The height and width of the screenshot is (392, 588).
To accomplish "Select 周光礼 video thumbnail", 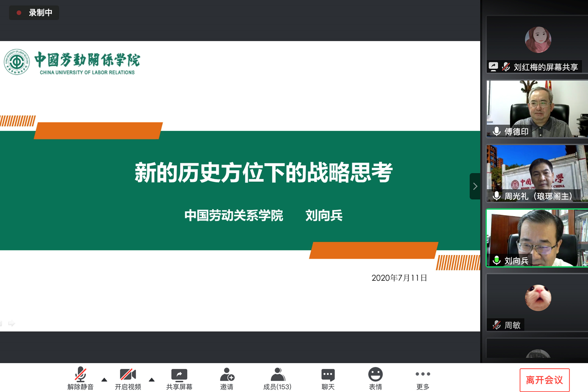I will [537, 173].
